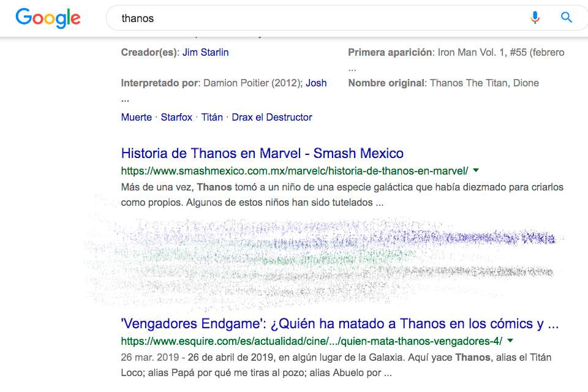This screenshot has height=392, width=588.
Task: Focus the search box containing 'thanos'
Action: tap(306, 18)
